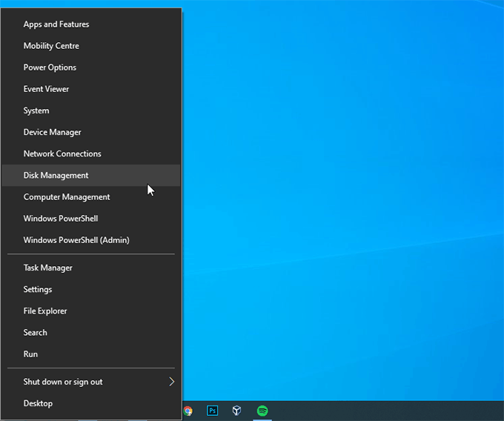Viewport: 504px width, 421px height.
Task: Open Google Chrome from the taskbar
Action: click(x=188, y=411)
